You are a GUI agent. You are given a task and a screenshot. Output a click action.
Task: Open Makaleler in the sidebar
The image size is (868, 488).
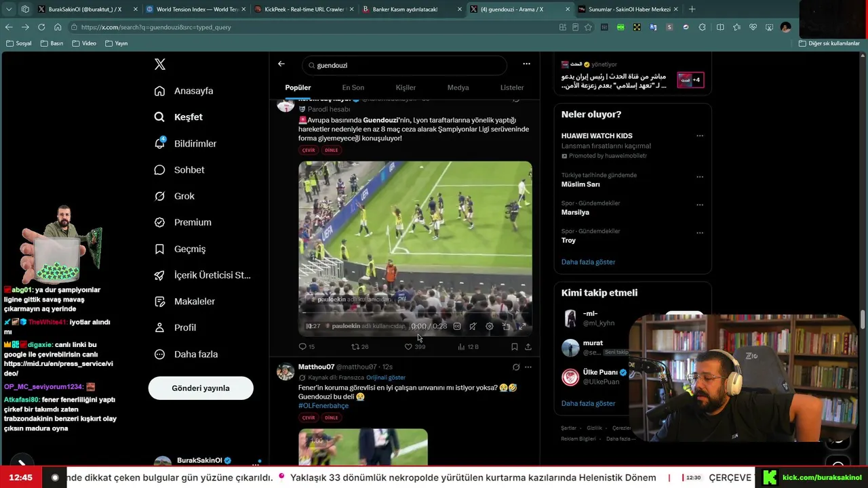coord(184,302)
